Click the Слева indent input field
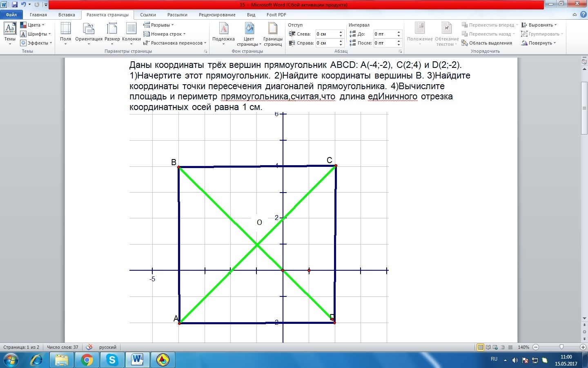Screen dimensions: 588x368 click(x=327, y=34)
